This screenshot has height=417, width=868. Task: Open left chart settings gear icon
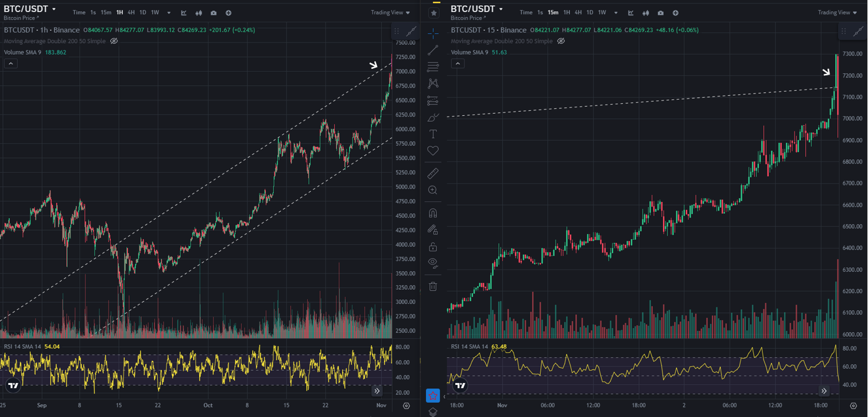406,406
